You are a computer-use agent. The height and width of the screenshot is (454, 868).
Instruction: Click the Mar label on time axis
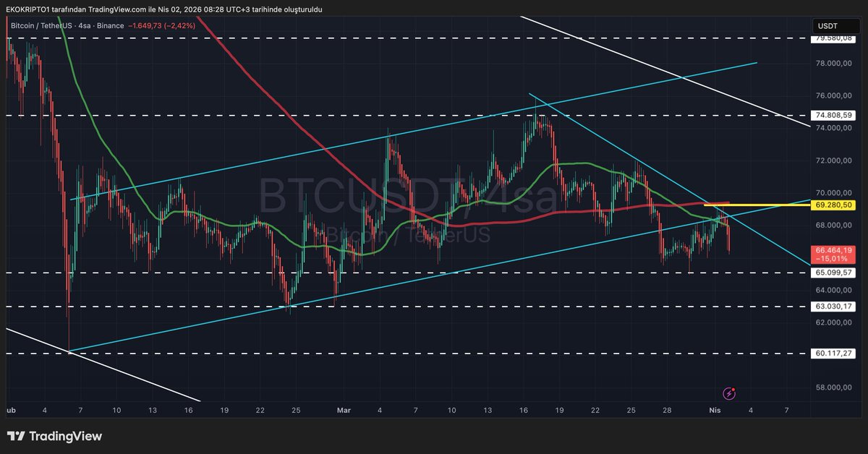click(x=343, y=411)
